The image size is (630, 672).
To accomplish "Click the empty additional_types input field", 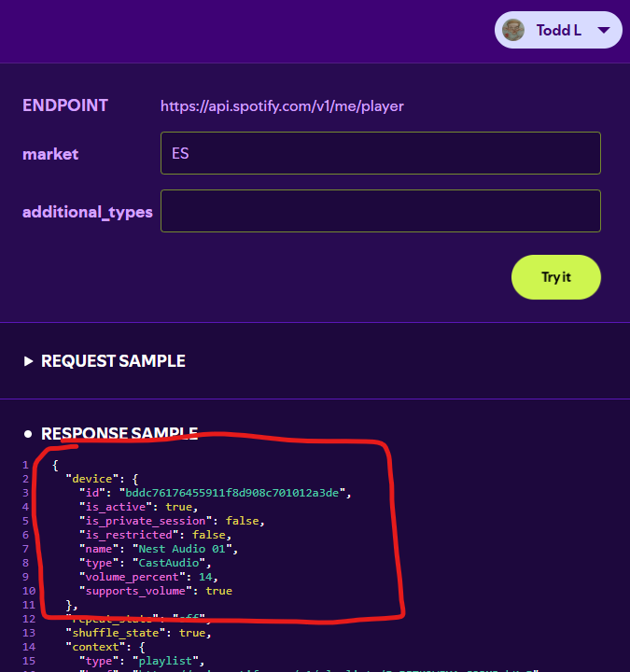I will click(380, 211).
